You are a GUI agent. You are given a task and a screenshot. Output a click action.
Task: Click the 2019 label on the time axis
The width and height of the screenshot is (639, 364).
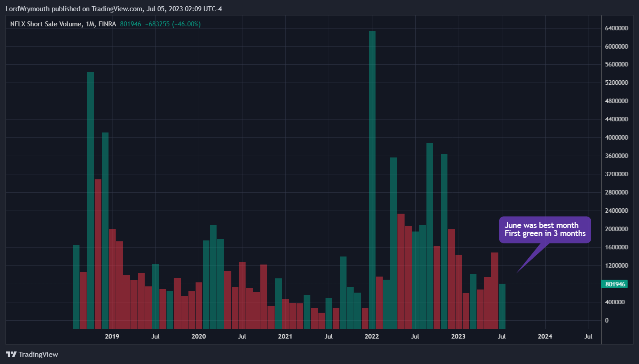click(x=112, y=336)
